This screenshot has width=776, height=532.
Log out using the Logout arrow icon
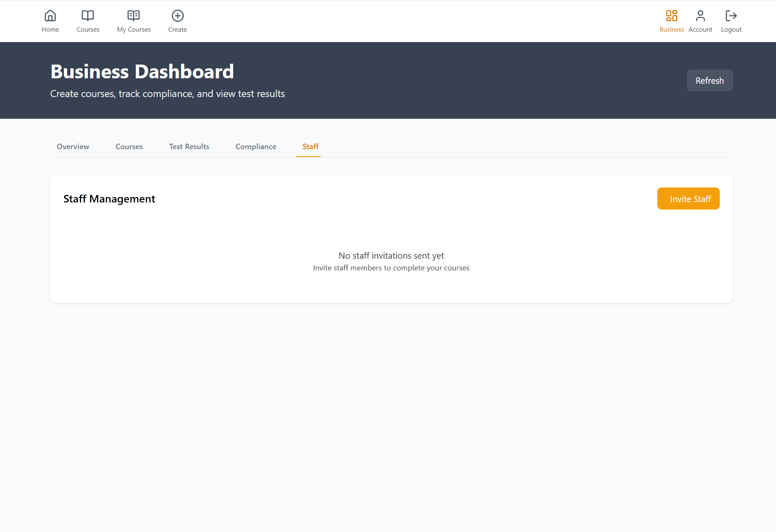pos(731,16)
